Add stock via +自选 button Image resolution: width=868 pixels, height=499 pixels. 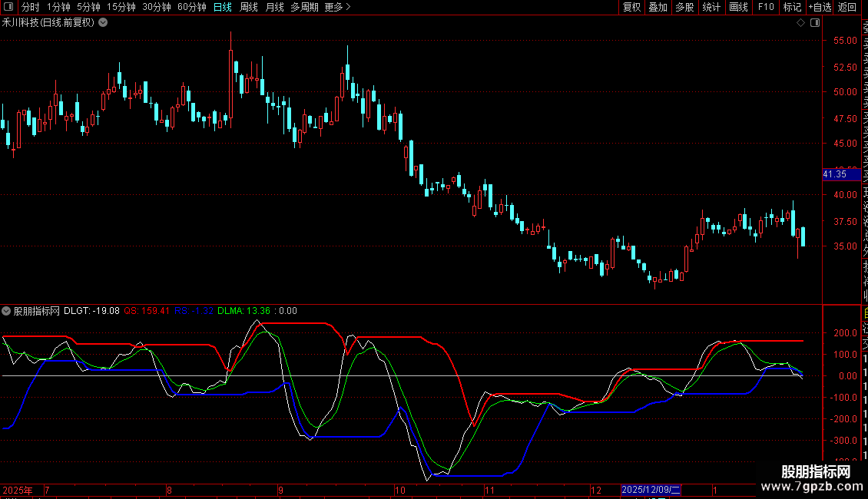point(819,7)
